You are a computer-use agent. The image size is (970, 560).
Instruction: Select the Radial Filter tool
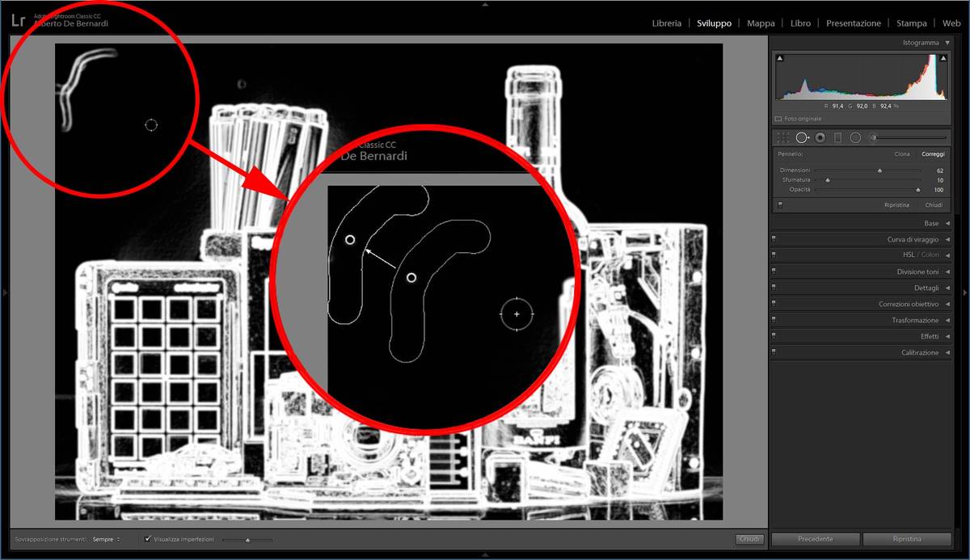[x=855, y=138]
